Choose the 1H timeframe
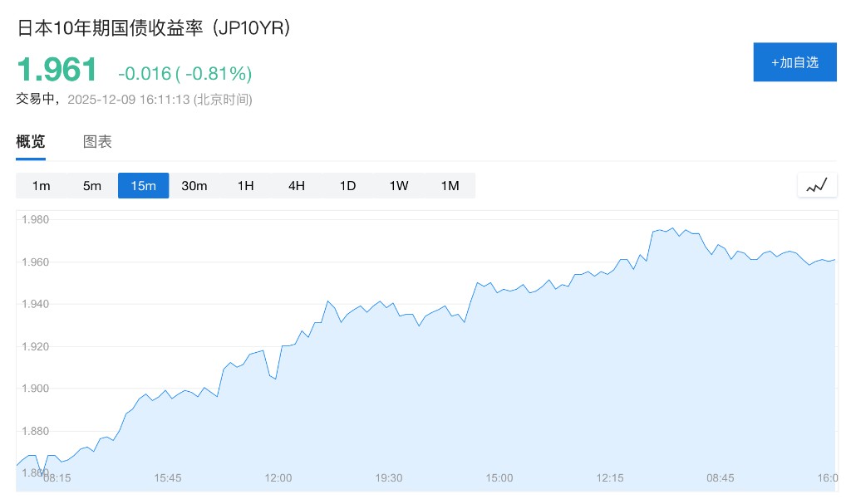Screen dimensions: 851x504 coord(245,186)
